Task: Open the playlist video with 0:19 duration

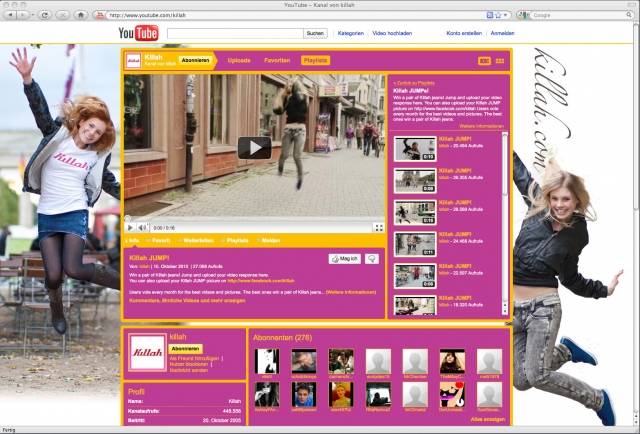Action: [415, 213]
